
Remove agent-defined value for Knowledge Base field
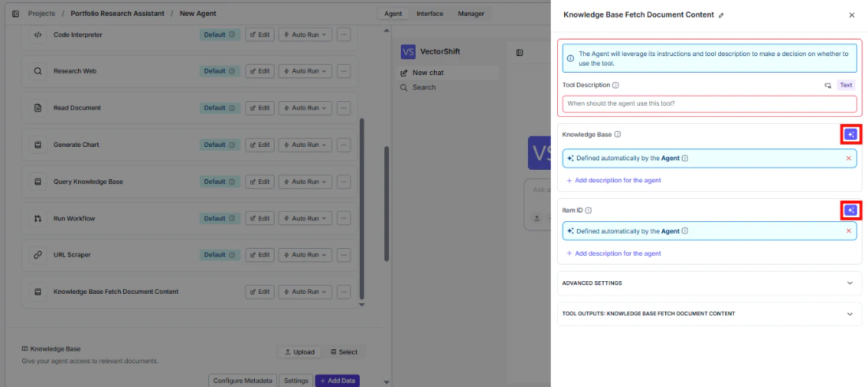tap(848, 158)
